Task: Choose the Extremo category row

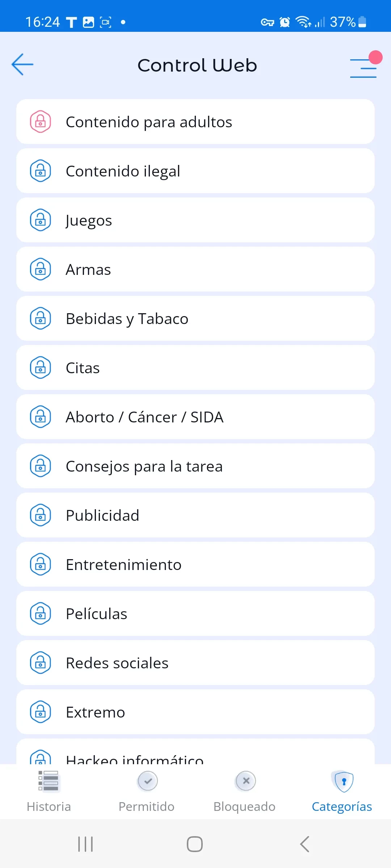Action: (195, 712)
